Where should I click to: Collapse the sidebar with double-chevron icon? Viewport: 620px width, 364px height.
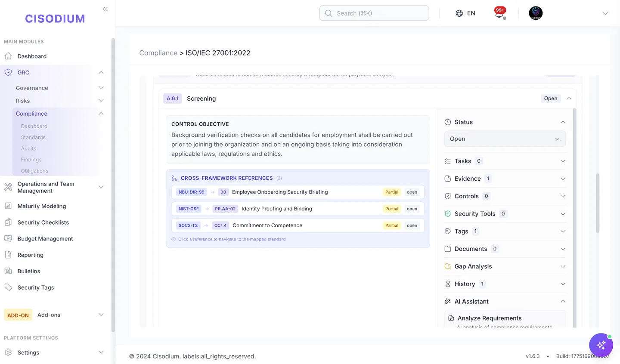[x=105, y=9]
